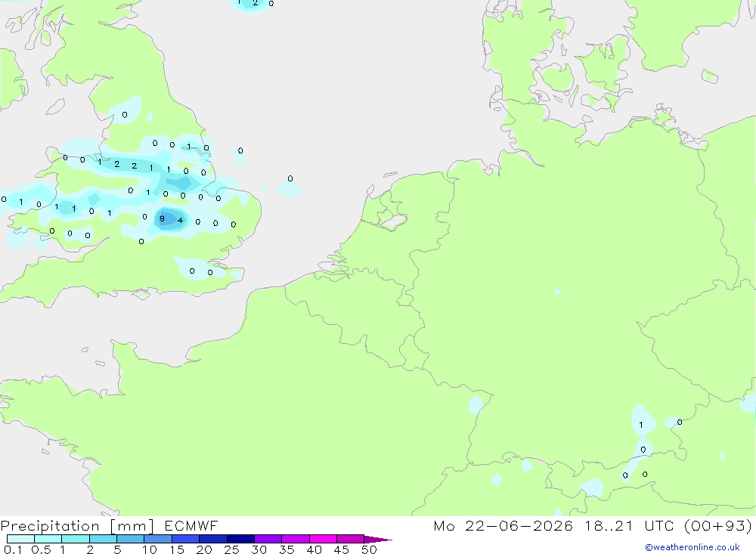This screenshot has width=756, height=554.
Task: Pick the 2 mm light blue legend swatch
Action: [103, 539]
